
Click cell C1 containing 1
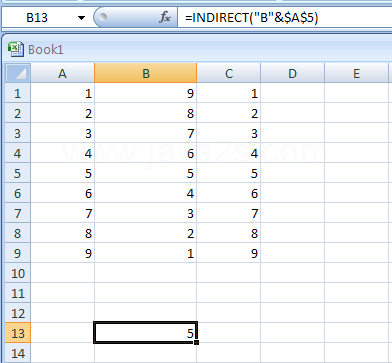(x=229, y=93)
